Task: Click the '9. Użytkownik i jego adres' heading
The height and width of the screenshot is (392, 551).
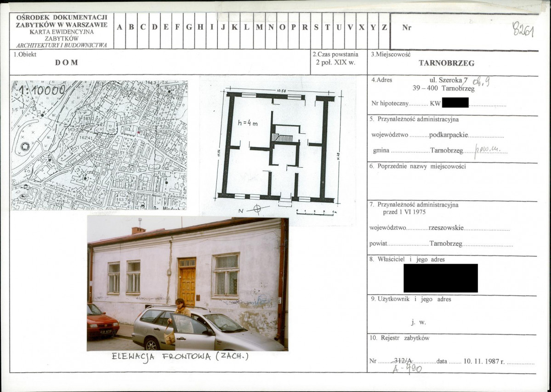Action: [411, 299]
